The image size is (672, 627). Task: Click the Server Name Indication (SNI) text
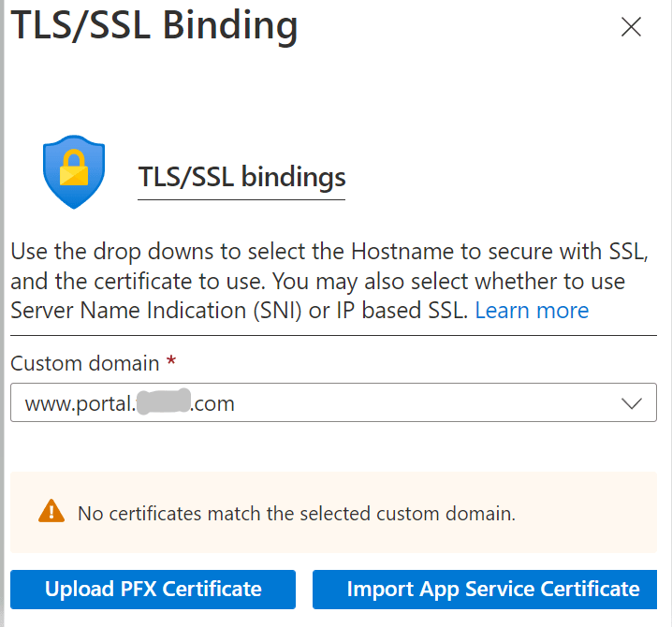pyautogui.click(x=155, y=311)
